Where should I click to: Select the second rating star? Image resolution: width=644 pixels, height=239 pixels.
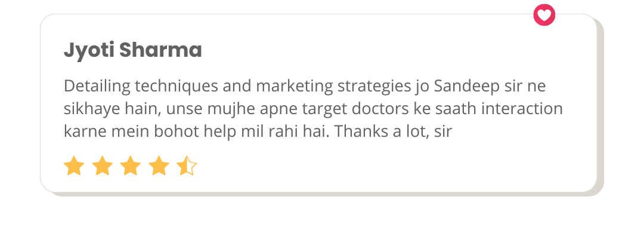pos(103,166)
